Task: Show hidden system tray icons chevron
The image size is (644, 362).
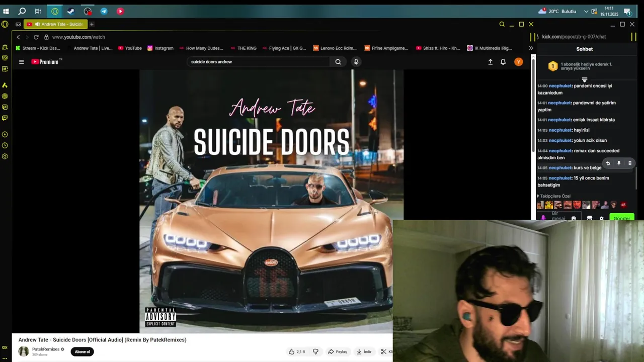Action: pos(586,11)
